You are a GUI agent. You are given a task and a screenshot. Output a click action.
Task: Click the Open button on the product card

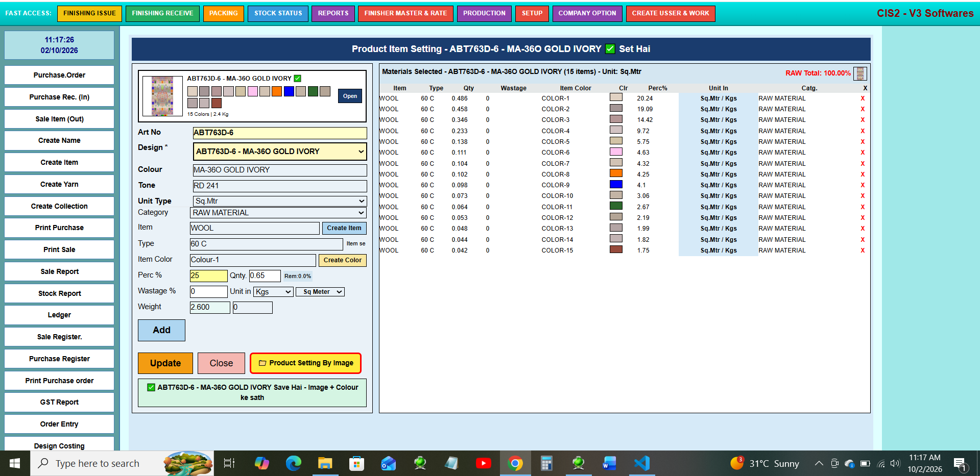coord(350,96)
